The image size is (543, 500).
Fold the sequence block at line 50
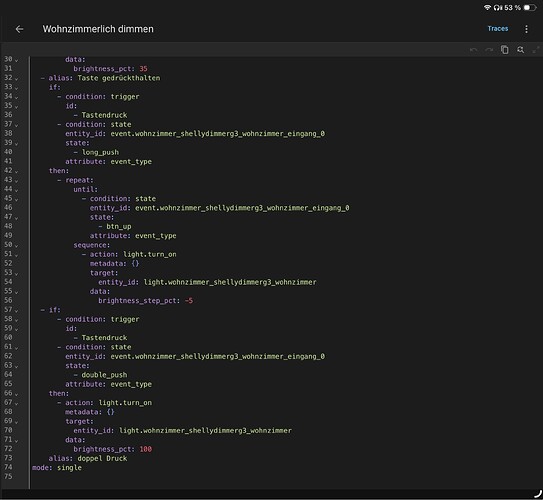[16, 245]
